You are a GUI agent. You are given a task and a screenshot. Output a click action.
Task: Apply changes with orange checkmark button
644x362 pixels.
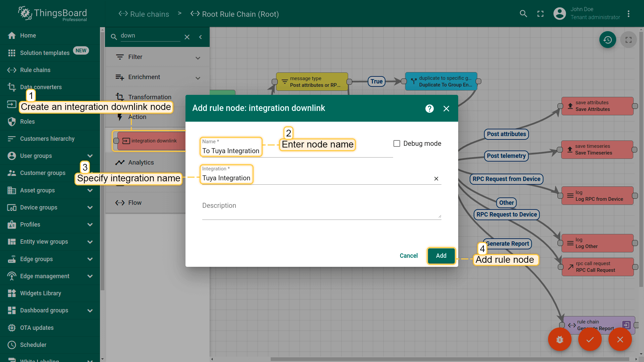coord(590,340)
